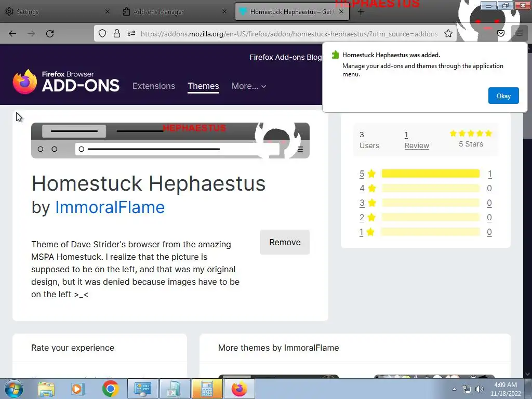Open the network status tray icon
The width and height of the screenshot is (532, 399).
(467, 390)
